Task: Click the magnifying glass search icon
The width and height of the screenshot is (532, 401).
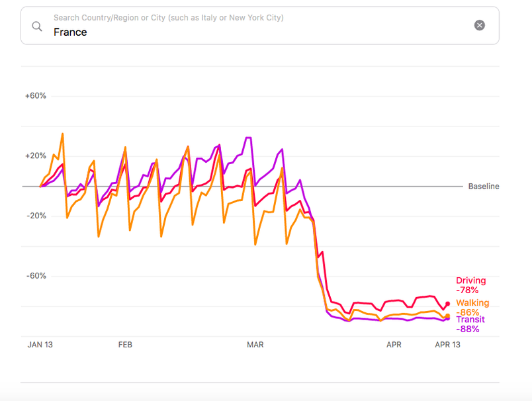Action: point(37,26)
